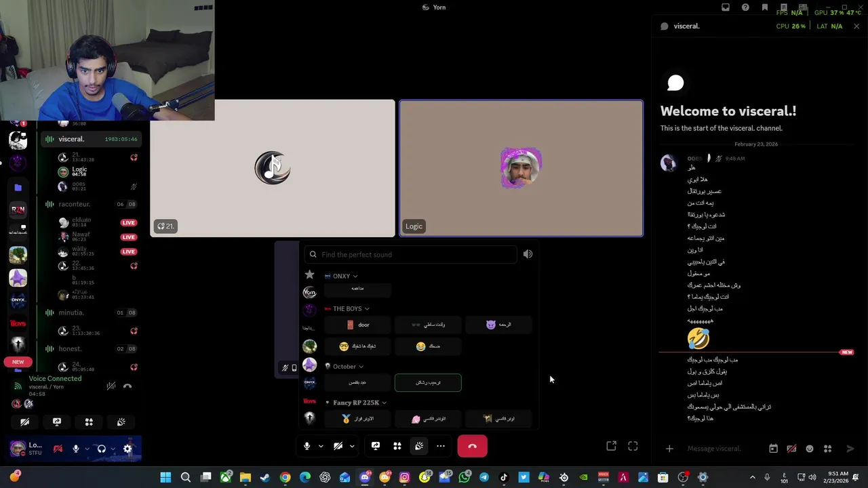Open the emoji picker in chat box

pos(810,449)
